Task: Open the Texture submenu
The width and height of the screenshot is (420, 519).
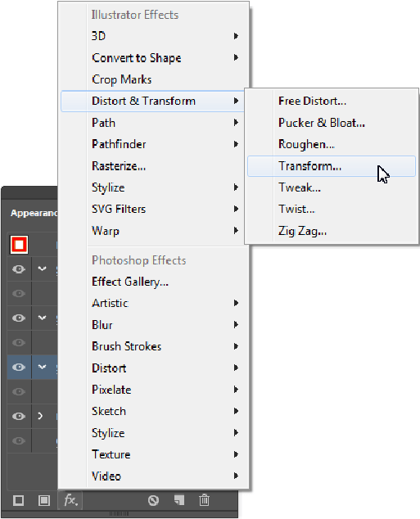Action: coord(153,454)
